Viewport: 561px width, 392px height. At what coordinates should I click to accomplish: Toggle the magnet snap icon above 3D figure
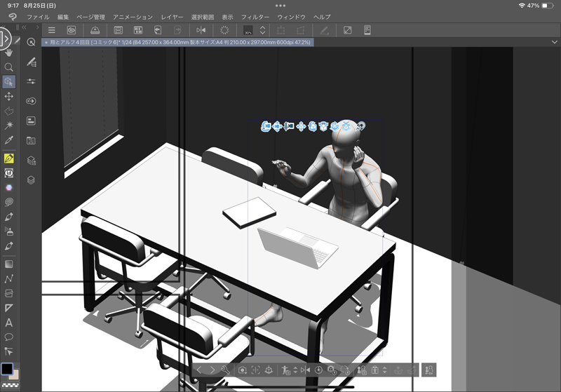[x=361, y=126]
